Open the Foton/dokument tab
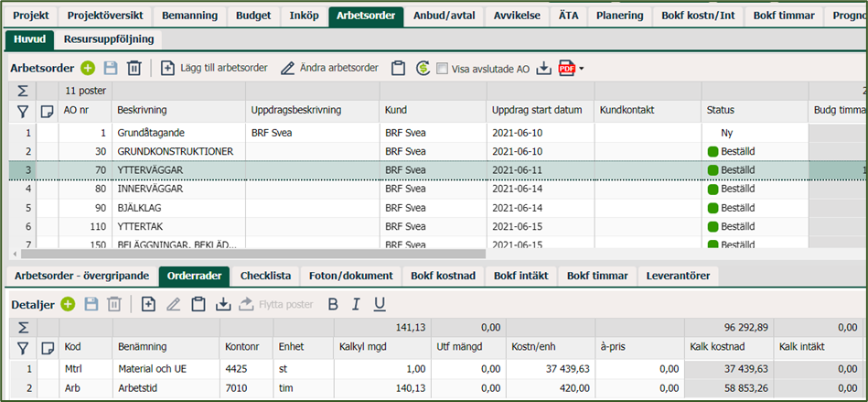This screenshot has height=402, width=868. [x=351, y=276]
